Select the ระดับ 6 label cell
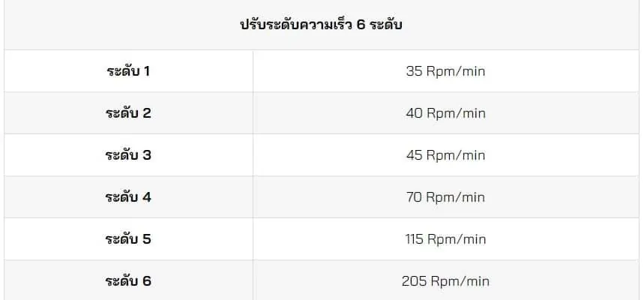This screenshot has height=300, width=644. point(128,281)
